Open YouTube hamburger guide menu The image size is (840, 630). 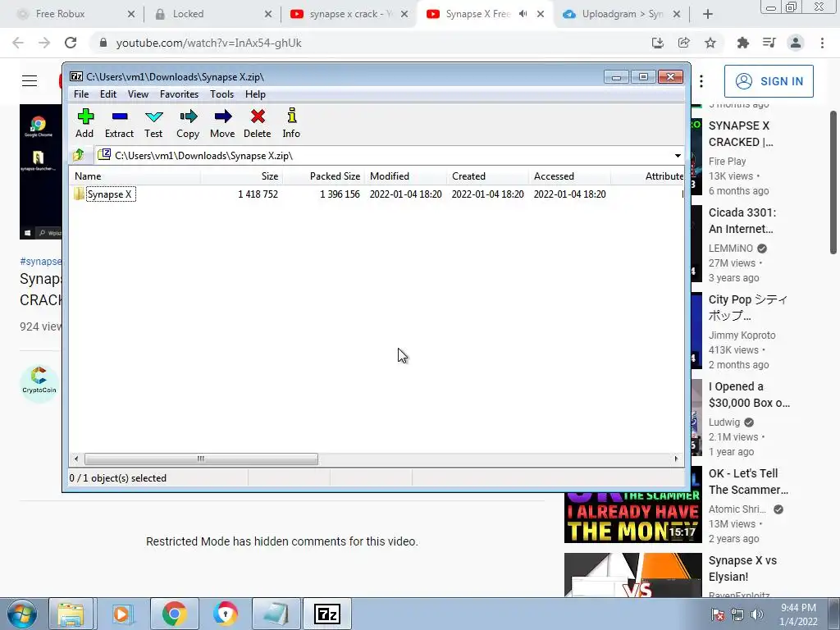coord(30,81)
